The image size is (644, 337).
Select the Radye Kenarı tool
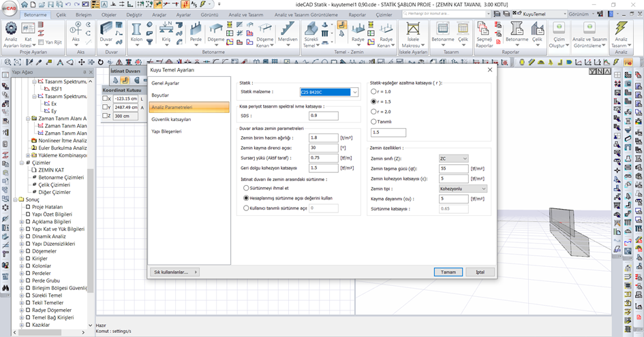point(386,35)
